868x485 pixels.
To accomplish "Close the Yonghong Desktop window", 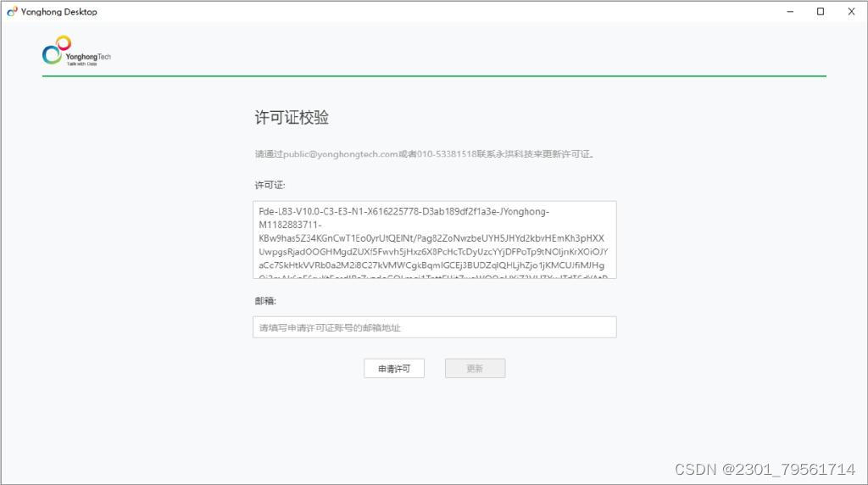I will pos(851,12).
